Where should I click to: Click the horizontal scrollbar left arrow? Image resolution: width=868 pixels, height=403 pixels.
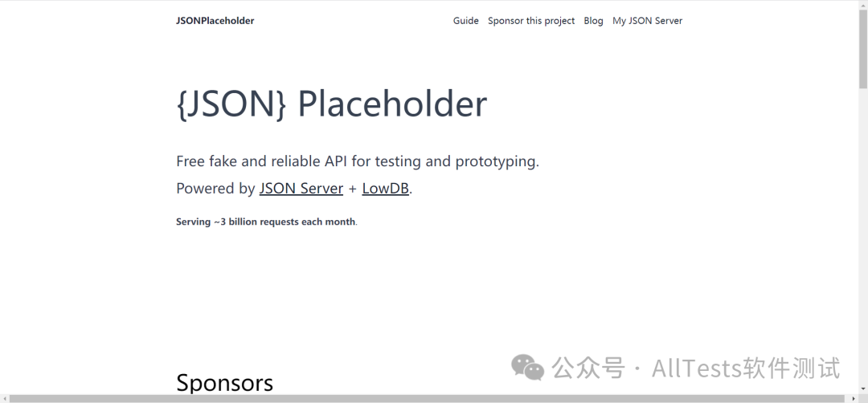pos(5,398)
